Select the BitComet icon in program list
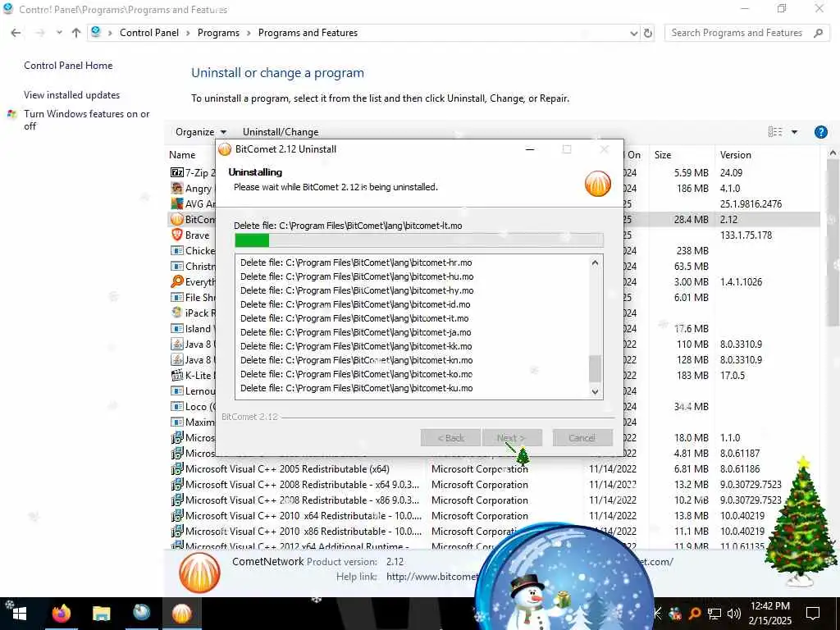840x630 pixels. coord(177,219)
